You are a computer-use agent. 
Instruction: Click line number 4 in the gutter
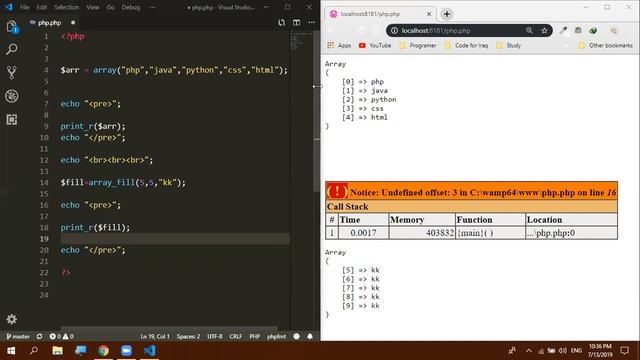coord(46,70)
